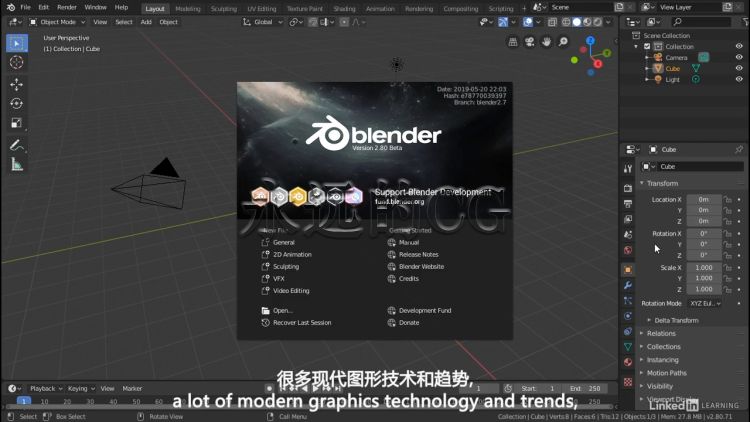Open the File menu
Screen dimensions: 750x422
point(25,7)
